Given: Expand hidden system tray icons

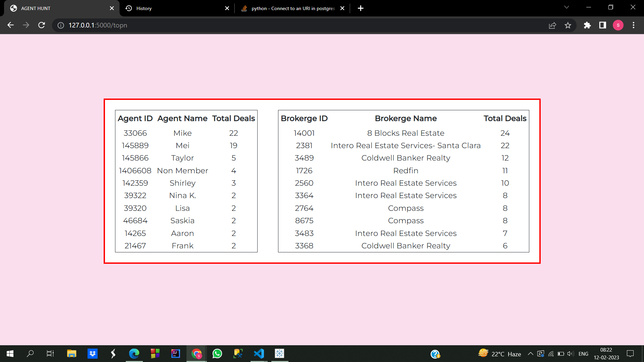Looking at the screenshot, I should point(530,354).
